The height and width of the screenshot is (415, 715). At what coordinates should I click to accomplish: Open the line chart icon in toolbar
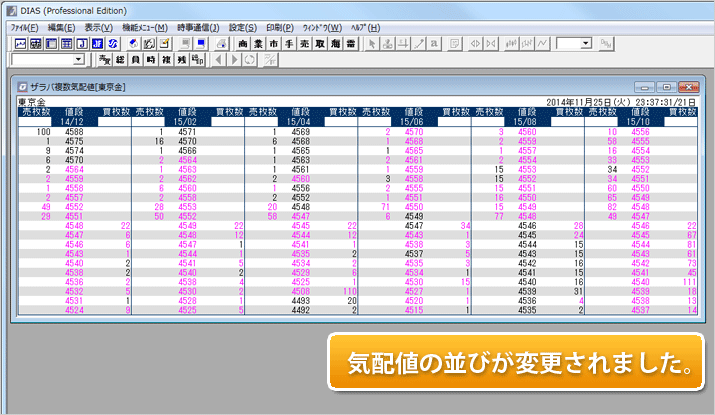click(x=541, y=44)
